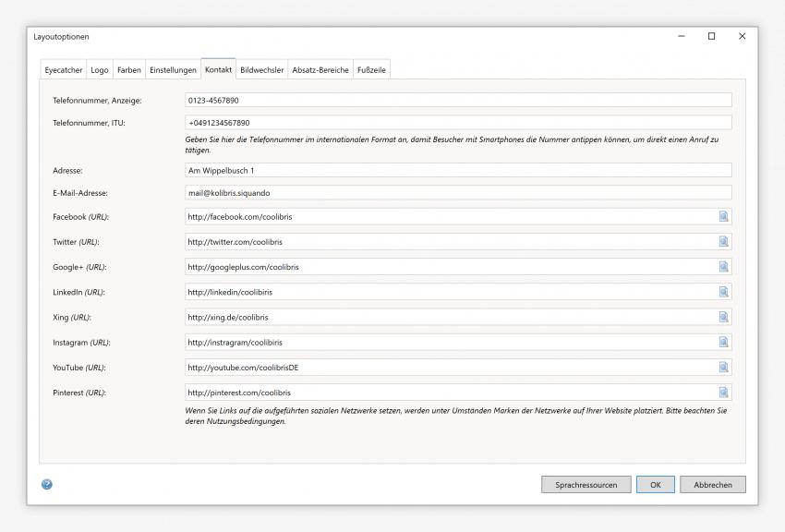Open the Logo tab
785x532 pixels.
[x=99, y=70]
